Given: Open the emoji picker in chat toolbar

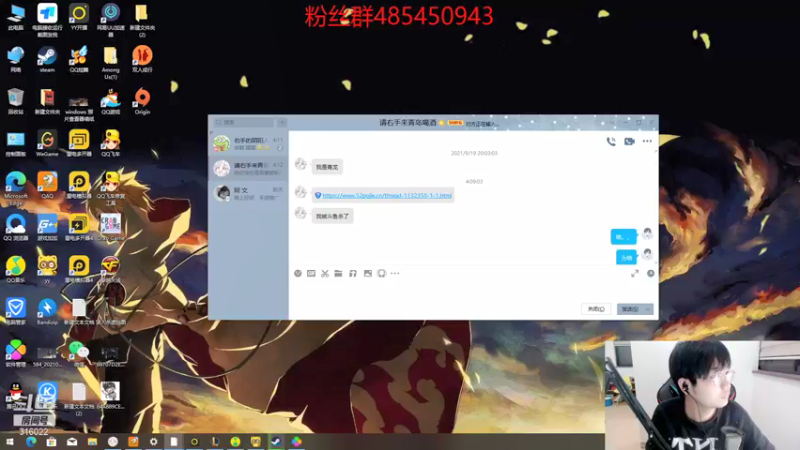Looking at the screenshot, I should coord(298,273).
